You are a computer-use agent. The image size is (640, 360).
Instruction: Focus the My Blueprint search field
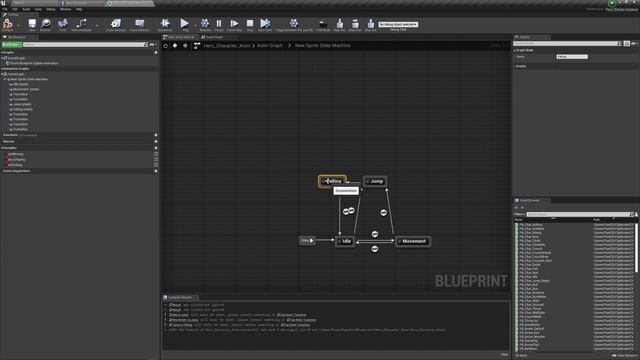pyautogui.click(x=83, y=44)
